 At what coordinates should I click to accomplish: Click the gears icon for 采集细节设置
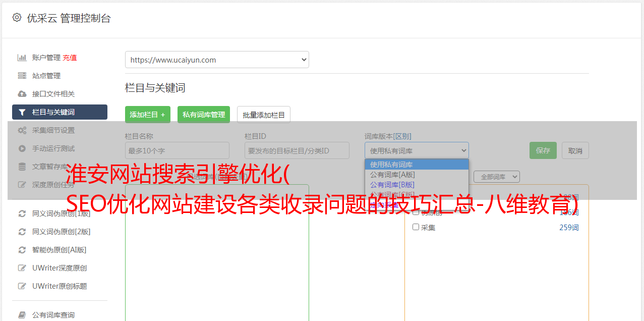pos(22,130)
